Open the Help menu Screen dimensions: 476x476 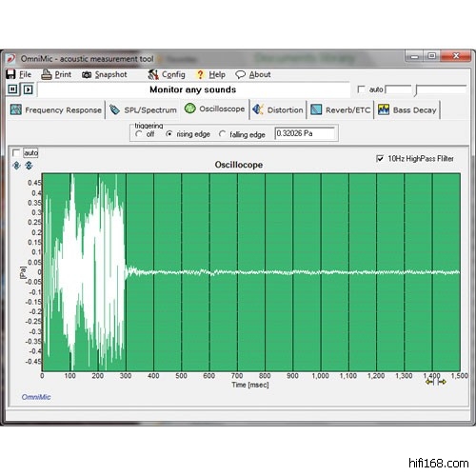217,74
